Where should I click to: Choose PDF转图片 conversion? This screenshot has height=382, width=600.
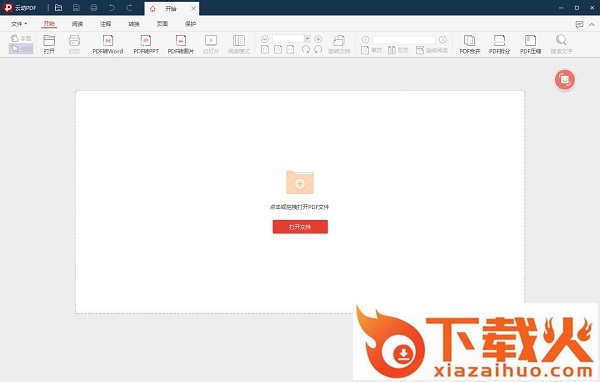tap(181, 44)
